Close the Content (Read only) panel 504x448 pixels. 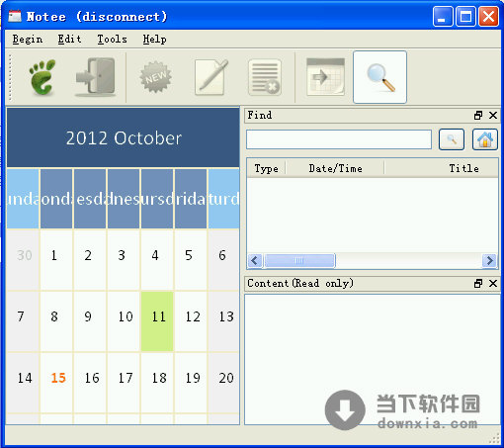493,283
